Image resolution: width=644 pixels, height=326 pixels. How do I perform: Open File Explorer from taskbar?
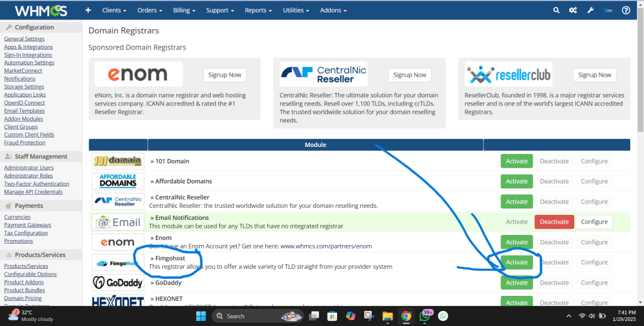pyautogui.click(x=387, y=316)
